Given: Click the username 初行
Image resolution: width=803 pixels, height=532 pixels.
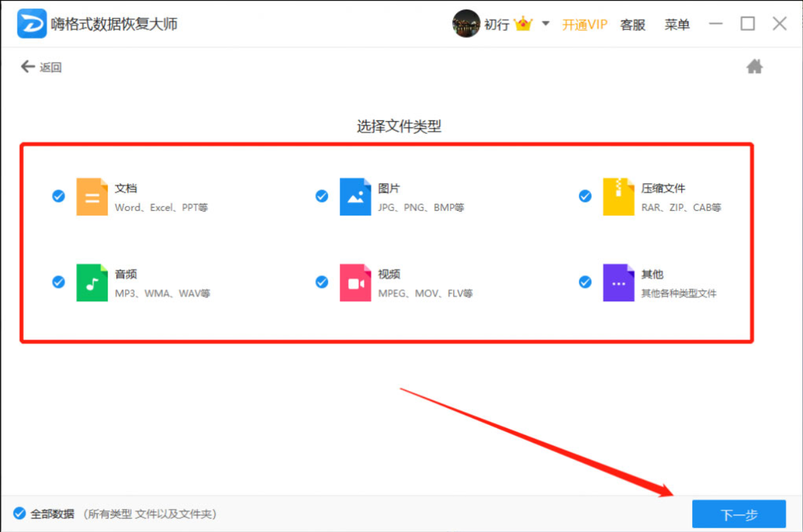Looking at the screenshot, I should point(497,25).
